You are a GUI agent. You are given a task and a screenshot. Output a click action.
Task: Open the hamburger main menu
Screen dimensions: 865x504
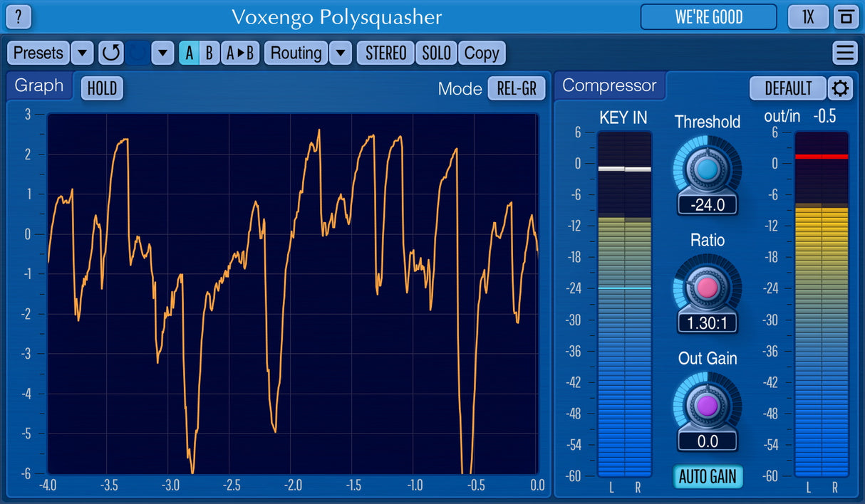(x=845, y=53)
